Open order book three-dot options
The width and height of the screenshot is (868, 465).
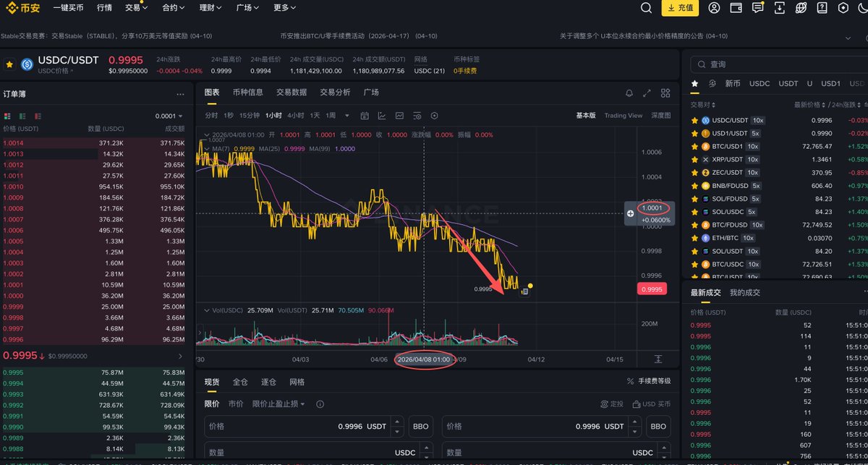pos(180,94)
